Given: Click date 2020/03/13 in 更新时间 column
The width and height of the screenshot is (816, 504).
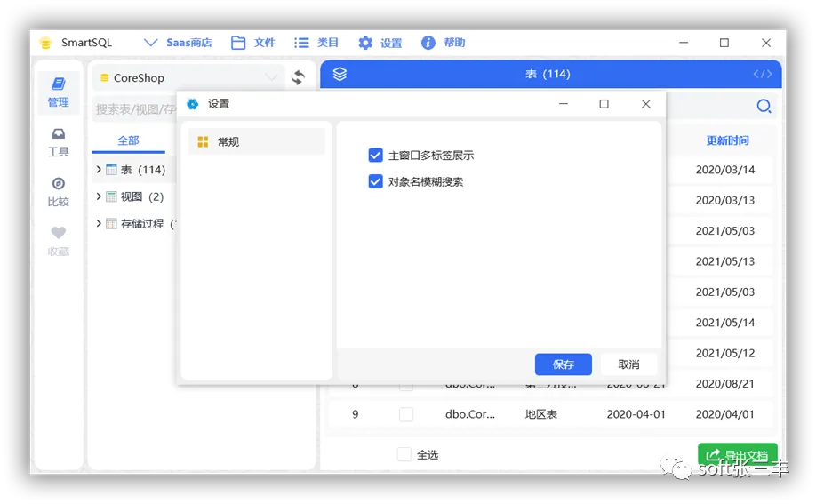Looking at the screenshot, I should [x=725, y=201].
